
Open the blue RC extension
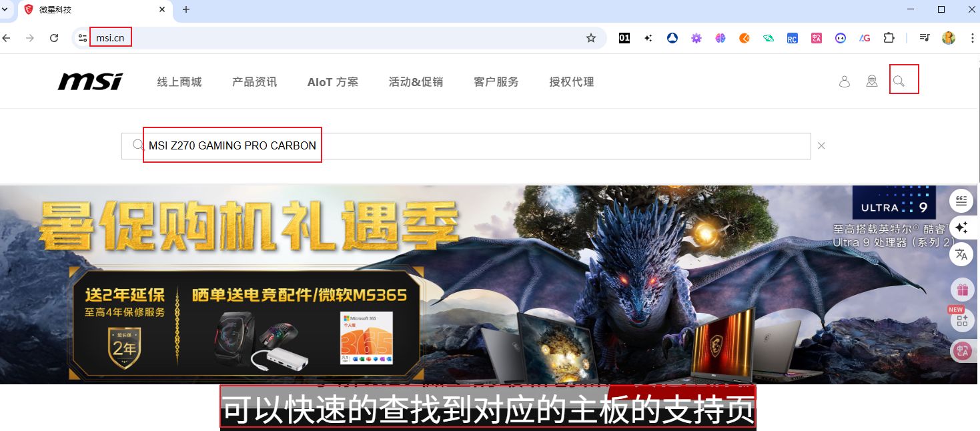coord(793,38)
